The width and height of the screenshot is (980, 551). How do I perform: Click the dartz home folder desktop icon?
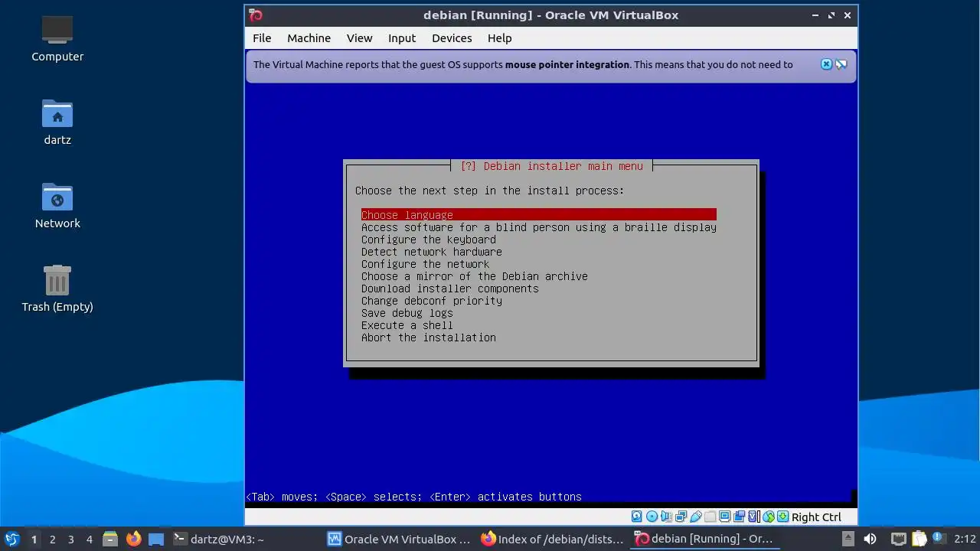point(57,122)
